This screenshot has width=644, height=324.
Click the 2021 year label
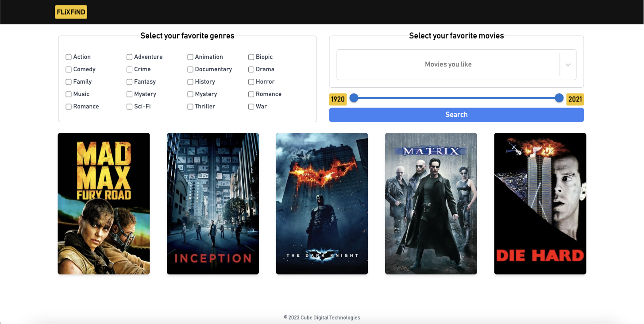coord(575,99)
